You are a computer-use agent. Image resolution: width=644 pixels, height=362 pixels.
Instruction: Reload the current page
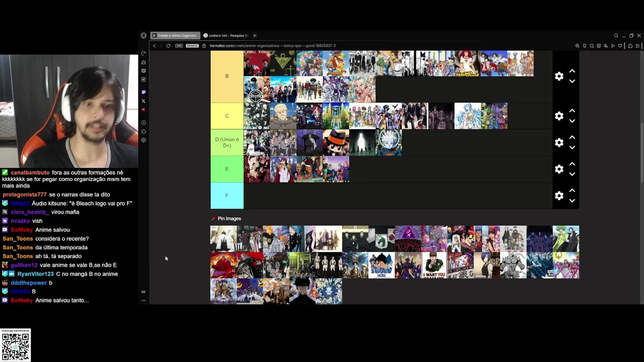(x=168, y=46)
